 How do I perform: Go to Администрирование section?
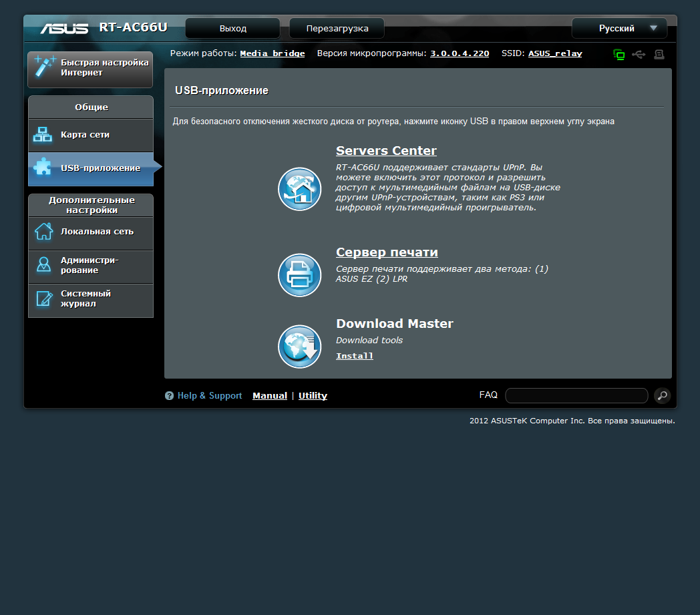click(91, 266)
